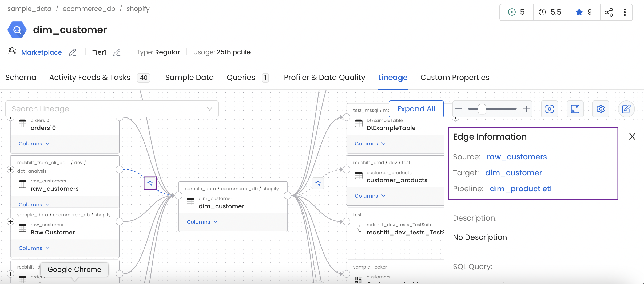
Task: Open the raw_customers source link
Action: pyautogui.click(x=516, y=157)
